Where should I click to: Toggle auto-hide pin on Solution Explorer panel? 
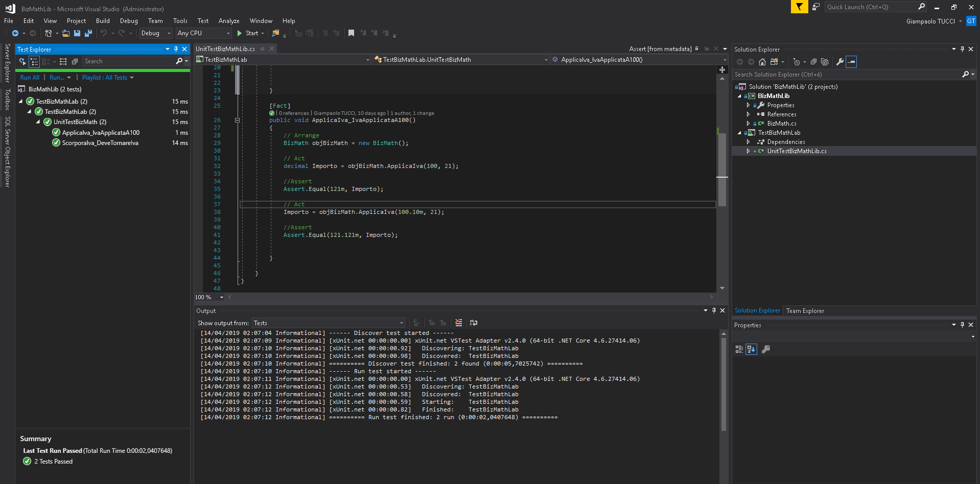tap(962, 49)
